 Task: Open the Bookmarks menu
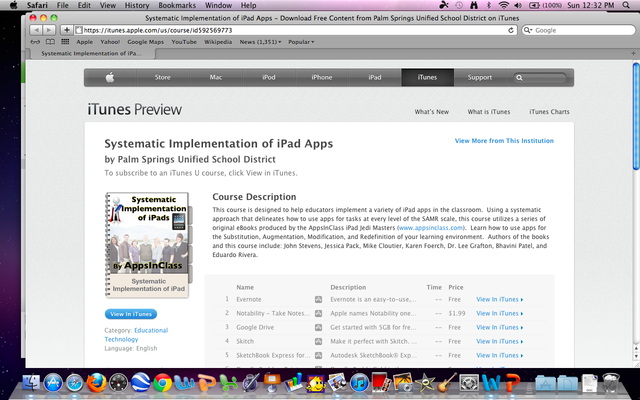pyautogui.click(x=177, y=5)
